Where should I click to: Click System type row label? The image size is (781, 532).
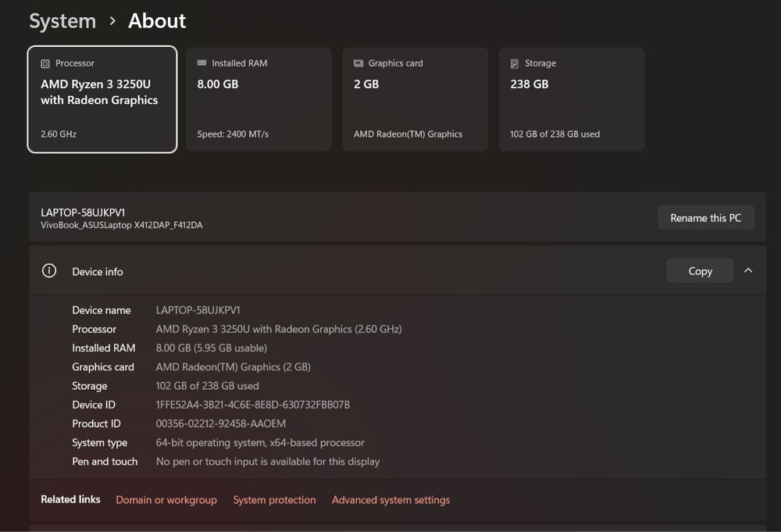click(x=100, y=442)
